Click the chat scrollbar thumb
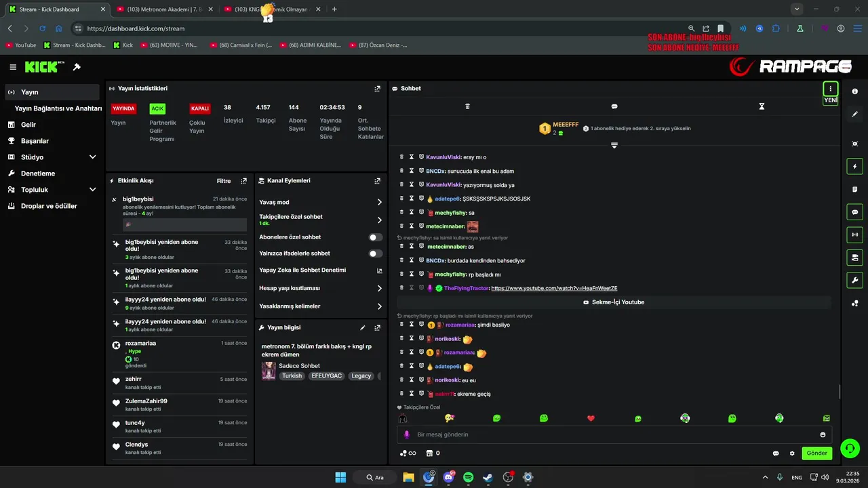The image size is (868, 488). tap(840, 392)
